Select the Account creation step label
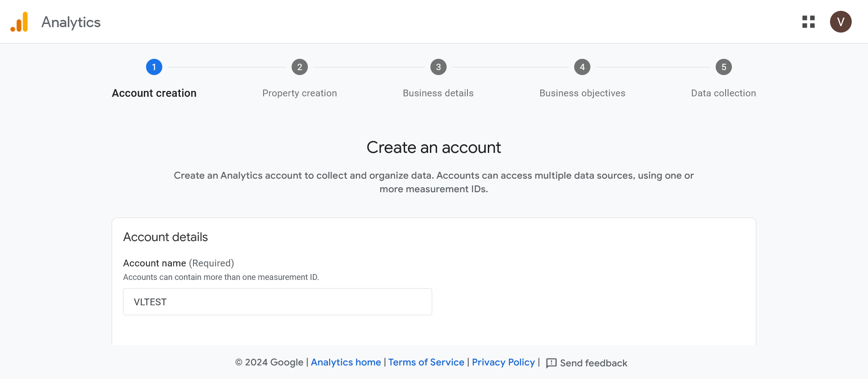Viewport: 868px width, 379px height. coord(154,93)
